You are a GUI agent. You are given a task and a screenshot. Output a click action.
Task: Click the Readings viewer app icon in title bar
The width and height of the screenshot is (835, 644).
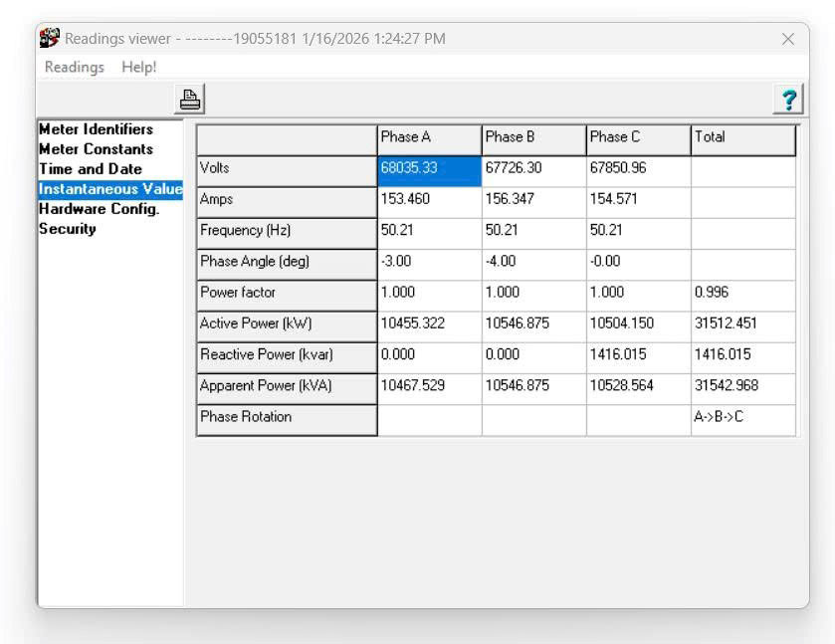tap(50, 39)
